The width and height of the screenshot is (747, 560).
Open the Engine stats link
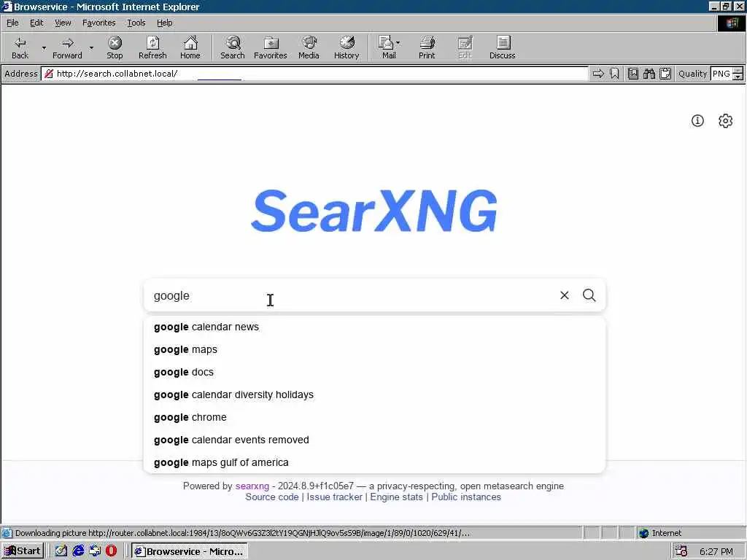[x=396, y=497]
